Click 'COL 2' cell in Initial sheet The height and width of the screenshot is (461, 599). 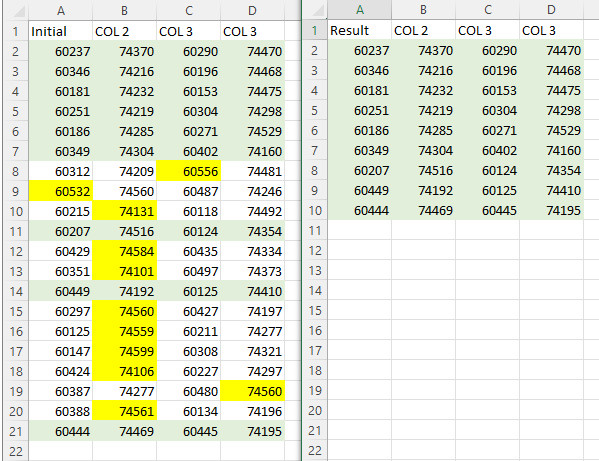tap(125, 31)
